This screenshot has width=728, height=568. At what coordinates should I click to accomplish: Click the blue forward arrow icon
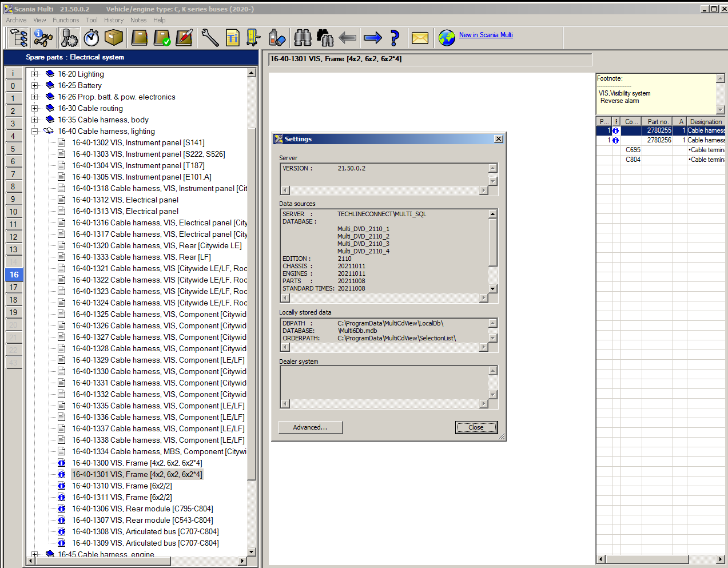click(373, 38)
